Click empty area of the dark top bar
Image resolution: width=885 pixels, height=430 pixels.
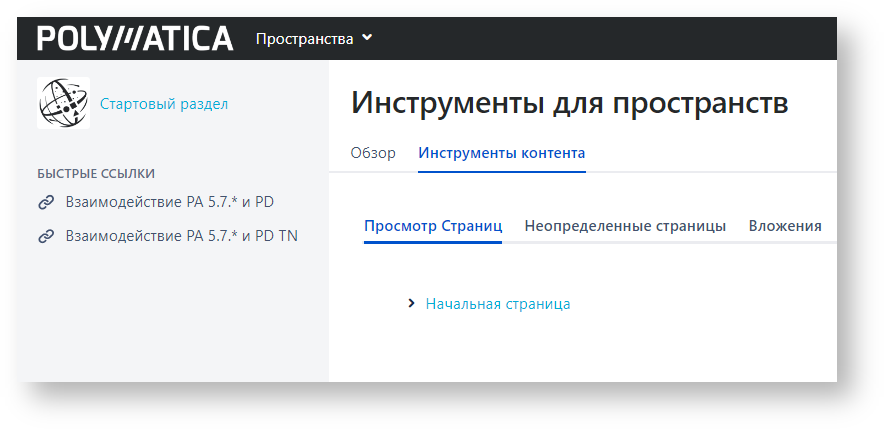point(600,39)
